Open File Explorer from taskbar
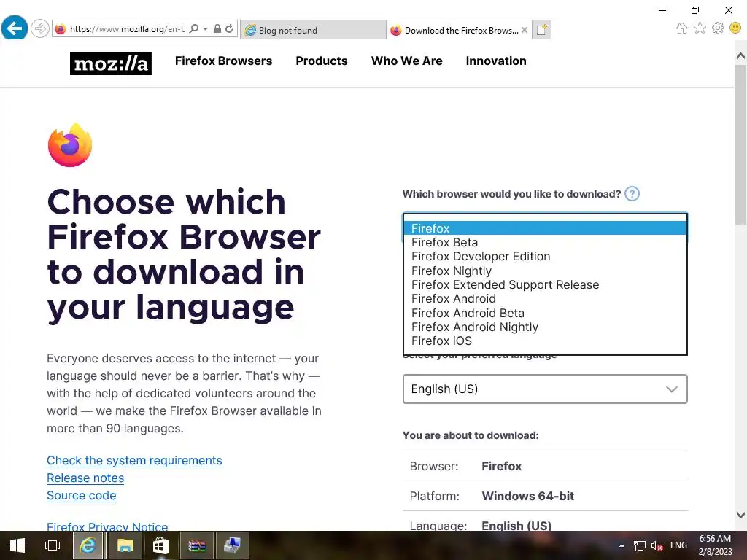The width and height of the screenshot is (747, 560). click(x=125, y=545)
